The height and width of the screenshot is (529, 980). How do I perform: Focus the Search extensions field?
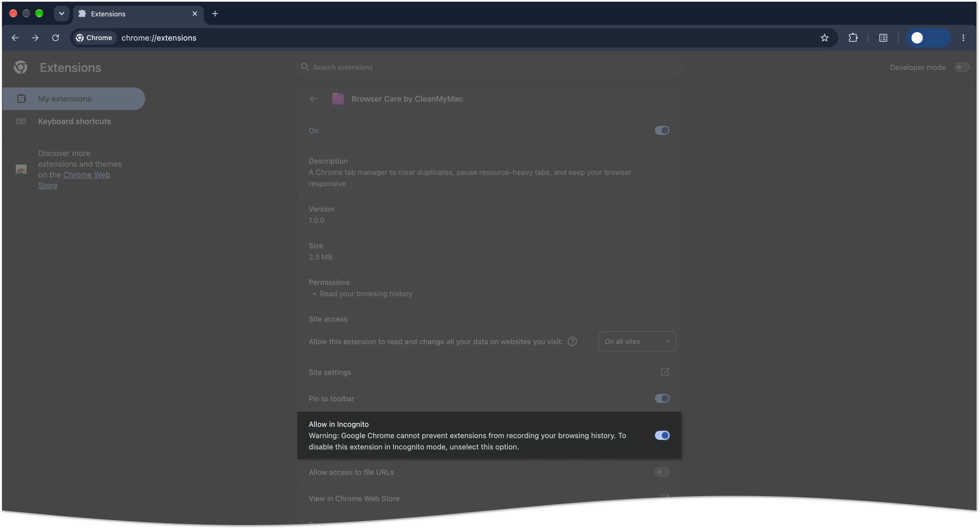pos(489,67)
